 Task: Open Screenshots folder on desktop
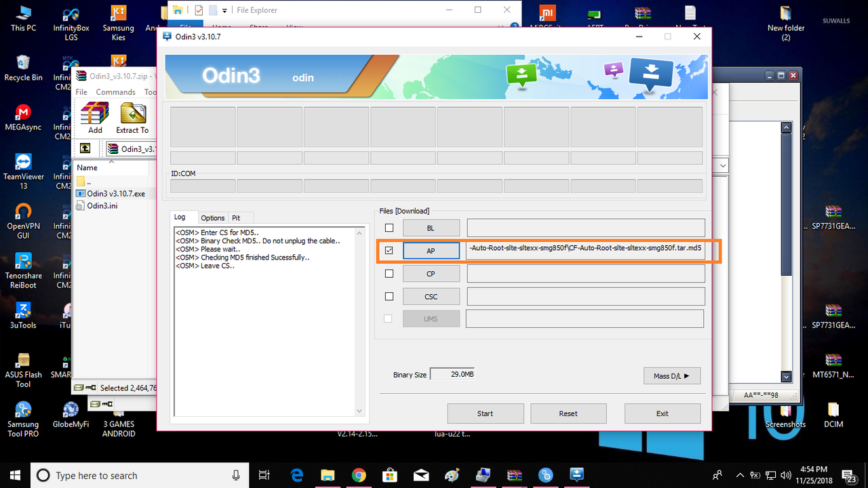click(786, 414)
